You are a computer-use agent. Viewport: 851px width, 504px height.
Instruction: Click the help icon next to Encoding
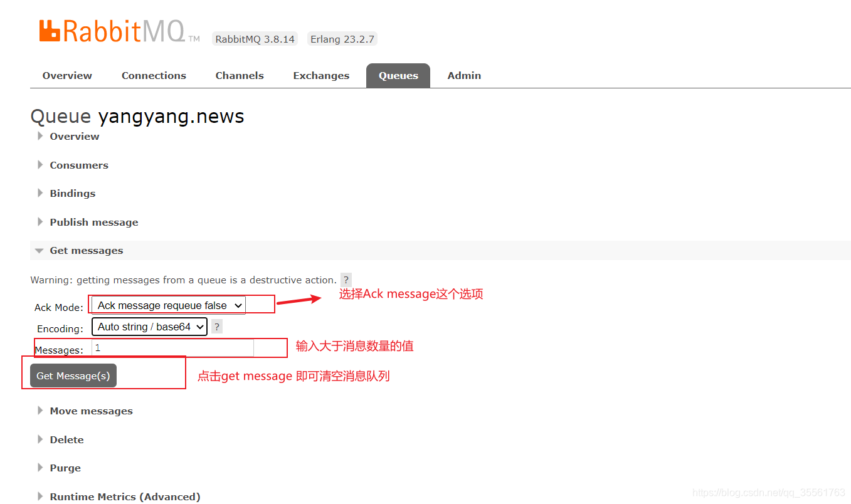click(x=217, y=327)
